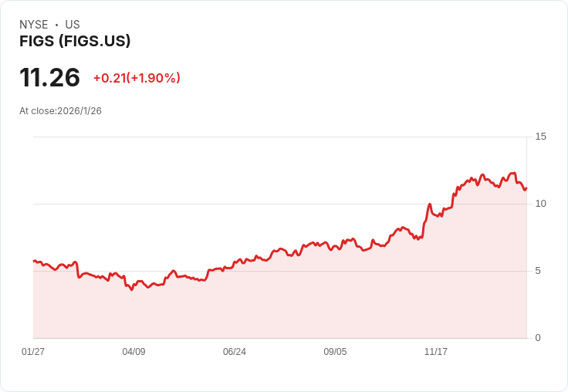The width and height of the screenshot is (568, 392).
Task: Select the US market label
Action: 73,25
